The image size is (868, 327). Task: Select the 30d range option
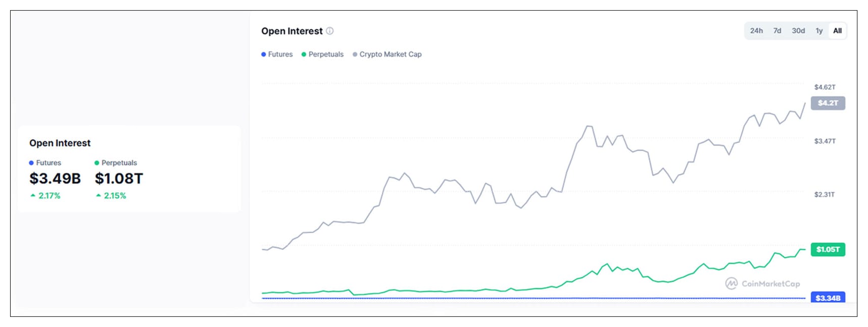tap(799, 31)
